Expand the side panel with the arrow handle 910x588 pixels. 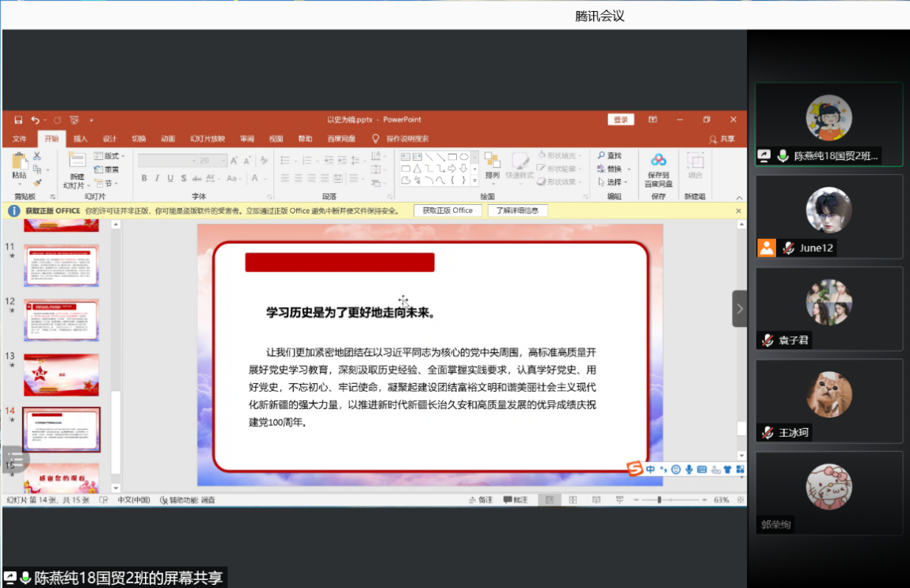739,309
